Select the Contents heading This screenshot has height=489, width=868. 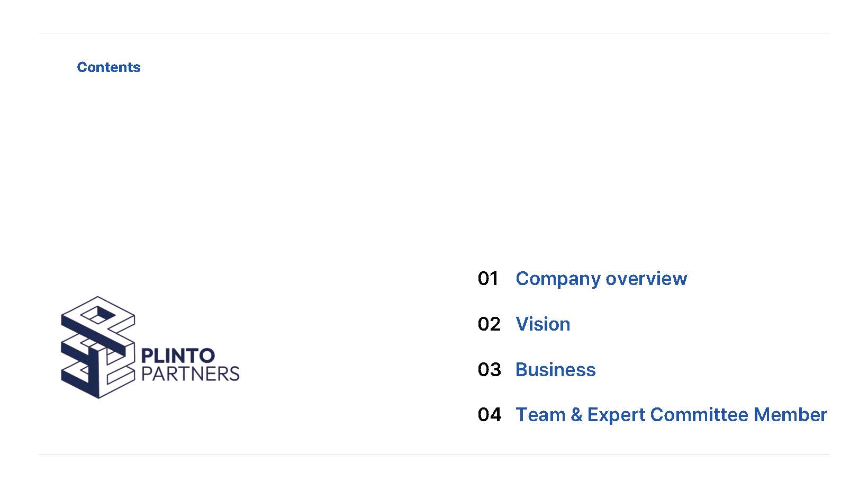point(108,67)
